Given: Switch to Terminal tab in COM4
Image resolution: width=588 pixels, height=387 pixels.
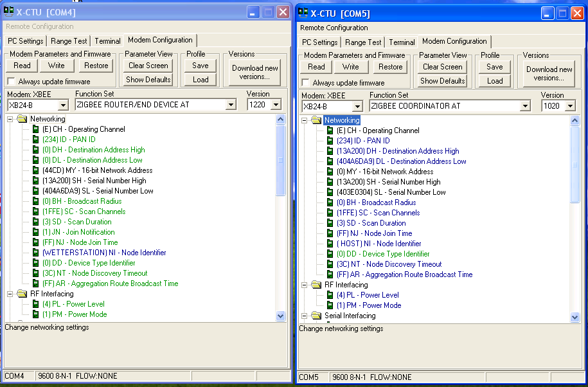Looking at the screenshot, I should [107, 41].
